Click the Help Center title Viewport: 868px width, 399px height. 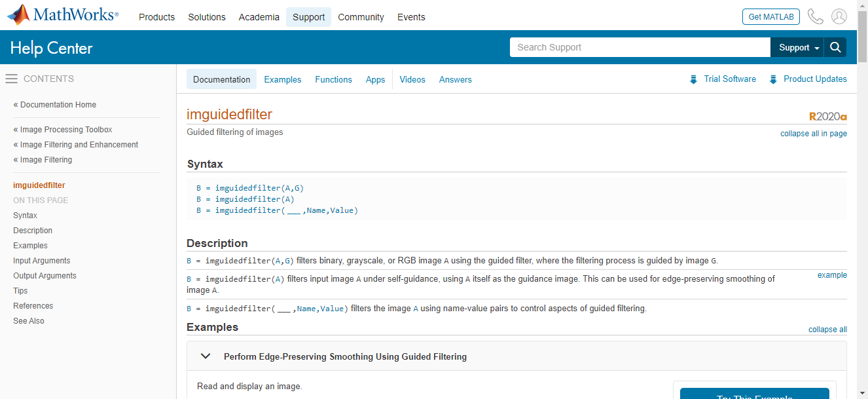tap(52, 48)
